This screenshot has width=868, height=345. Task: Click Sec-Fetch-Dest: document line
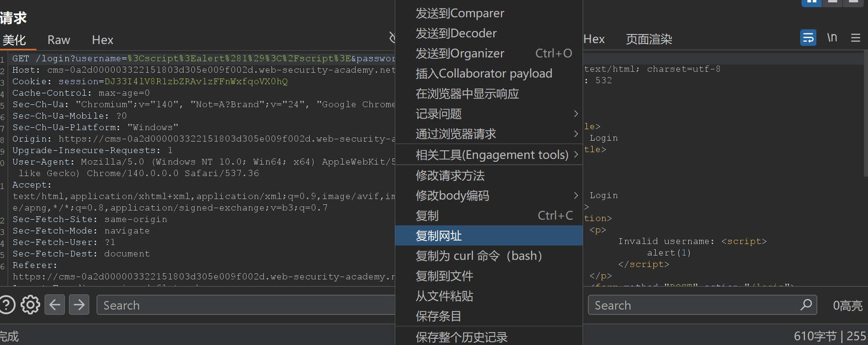(81, 254)
